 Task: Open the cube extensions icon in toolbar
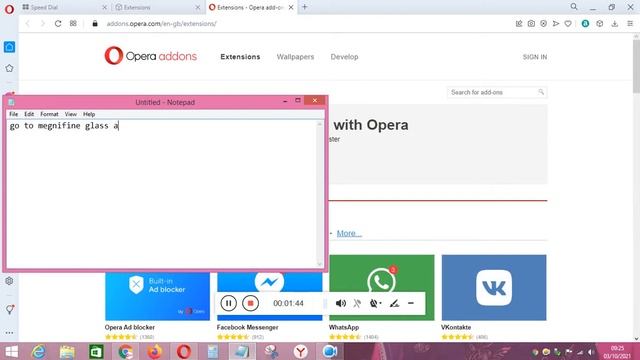tap(600, 24)
